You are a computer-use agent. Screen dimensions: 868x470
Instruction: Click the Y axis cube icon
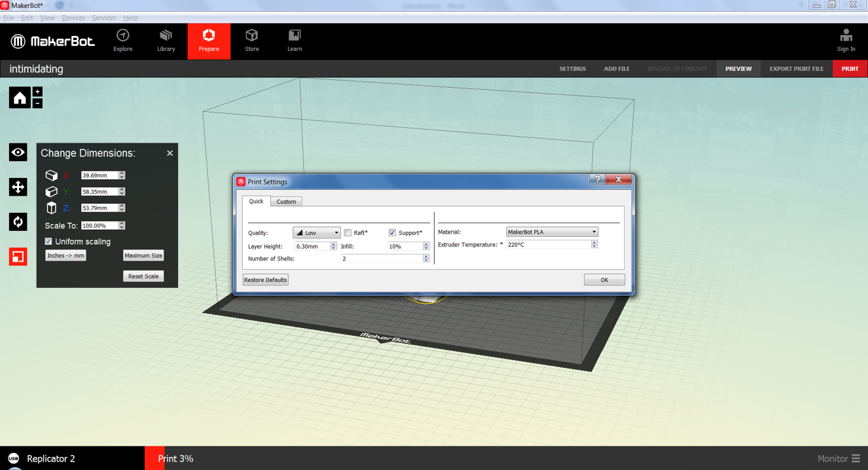point(51,192)
